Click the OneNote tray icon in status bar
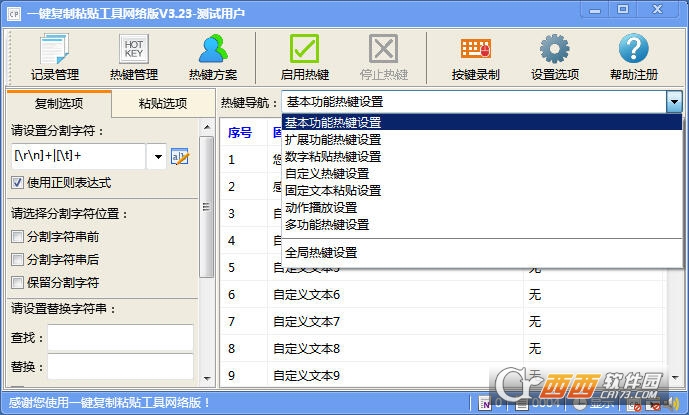Image resolution: width=689 pixels, height=415 pixels. click(x=485, y=403)
